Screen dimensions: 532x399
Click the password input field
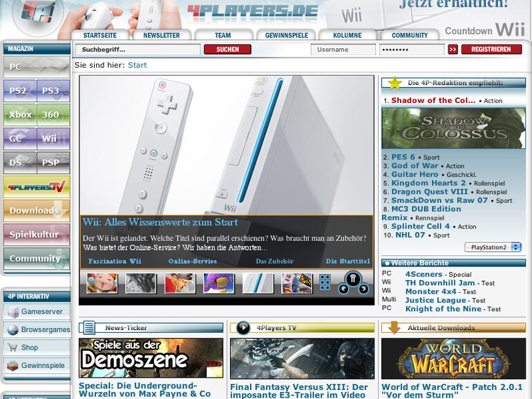412,50
